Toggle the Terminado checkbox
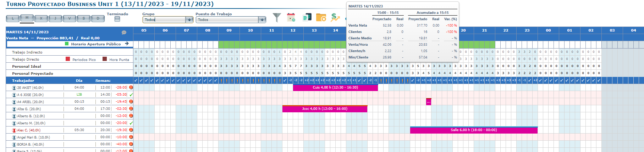The image size is (644, 152). coord(117,19)
